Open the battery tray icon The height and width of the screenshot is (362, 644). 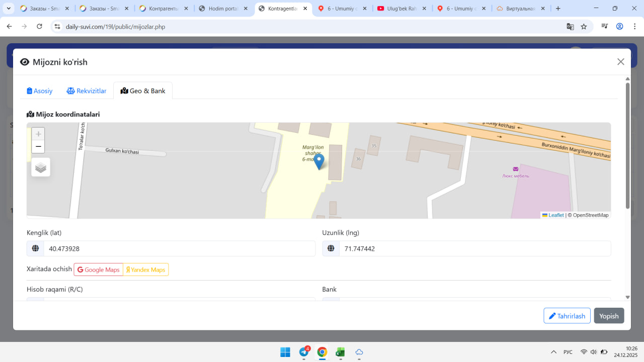click(x=604, y=352)
